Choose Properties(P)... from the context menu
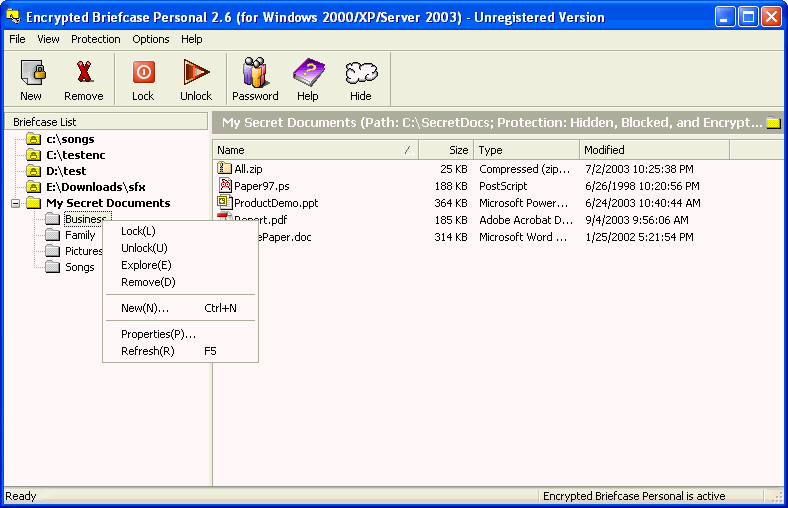 click(180, 334)
